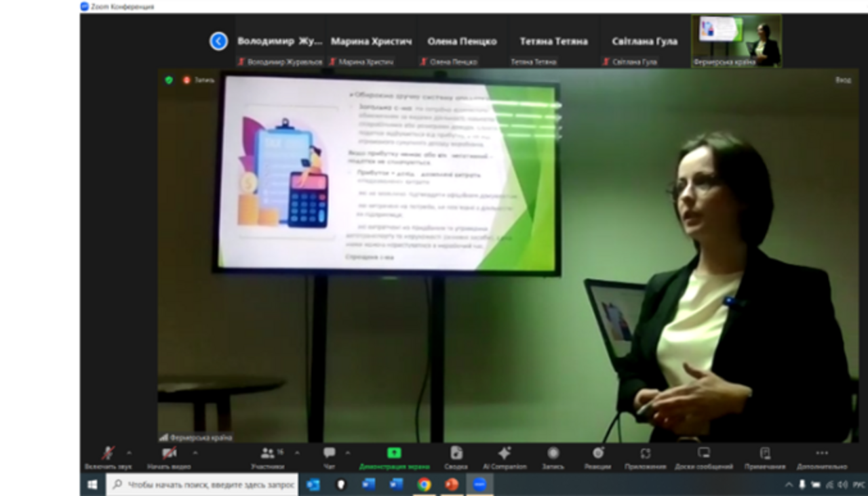Click the blue left arrow in participant strip
868x496 pixels.
[218, 41]
